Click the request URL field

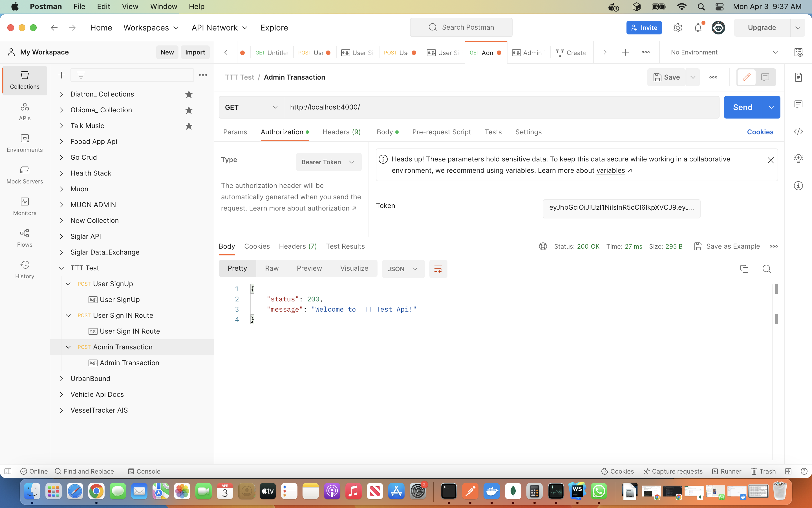pyautogui.click(x=501, y=107)
